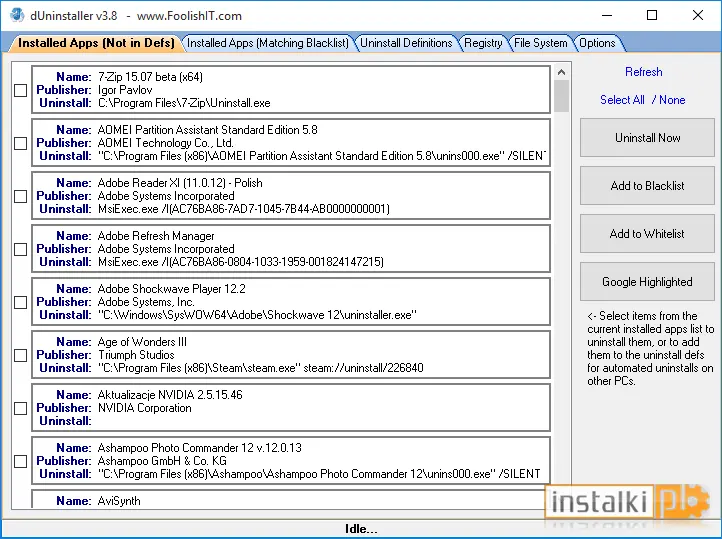Click the NVIDIA Corporation publisher text
This screenshot has height=539, width=722.
(145, 408)
